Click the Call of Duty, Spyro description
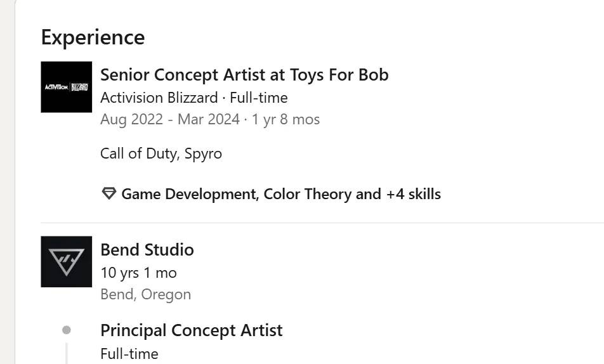 161,153
